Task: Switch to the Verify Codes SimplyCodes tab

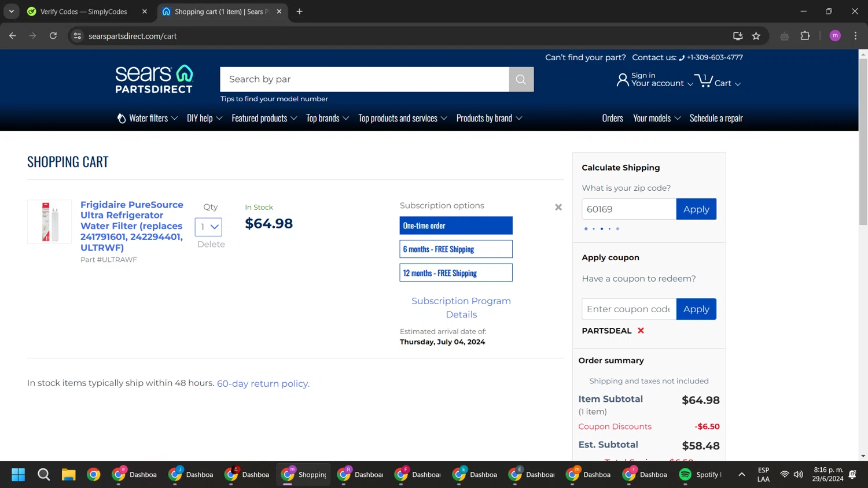Action: (84, 12)
